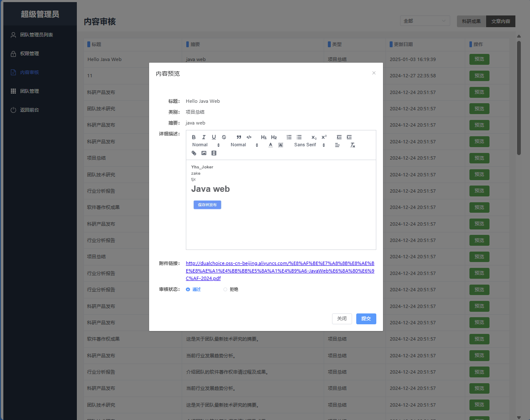Click the blockquote icon in editor
Viewport: 530px width, 420px height.
coord(239,137)
